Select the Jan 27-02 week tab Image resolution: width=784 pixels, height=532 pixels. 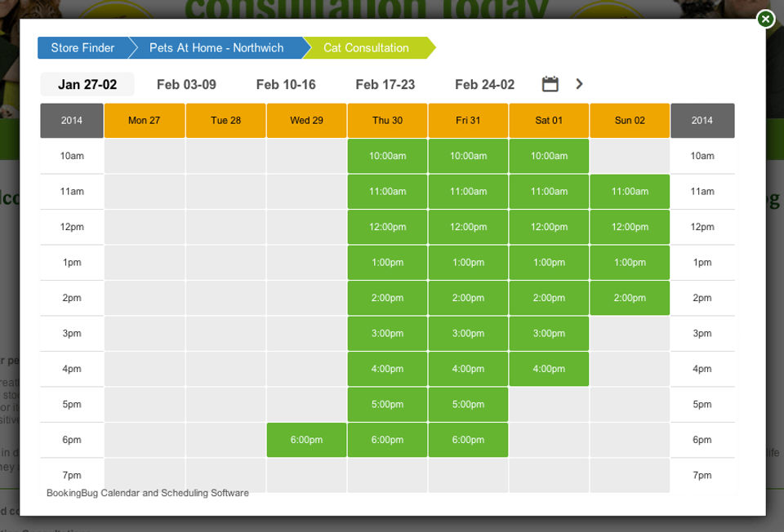(87, 84)
